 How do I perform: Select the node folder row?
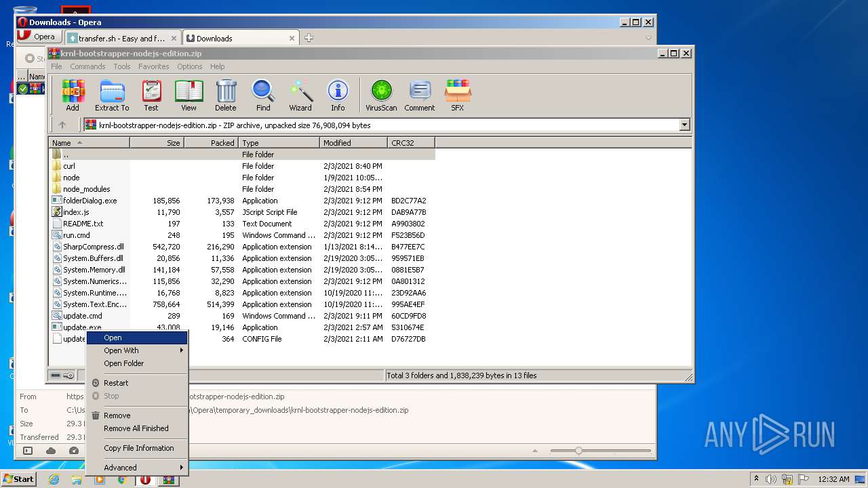pos(241,178)
